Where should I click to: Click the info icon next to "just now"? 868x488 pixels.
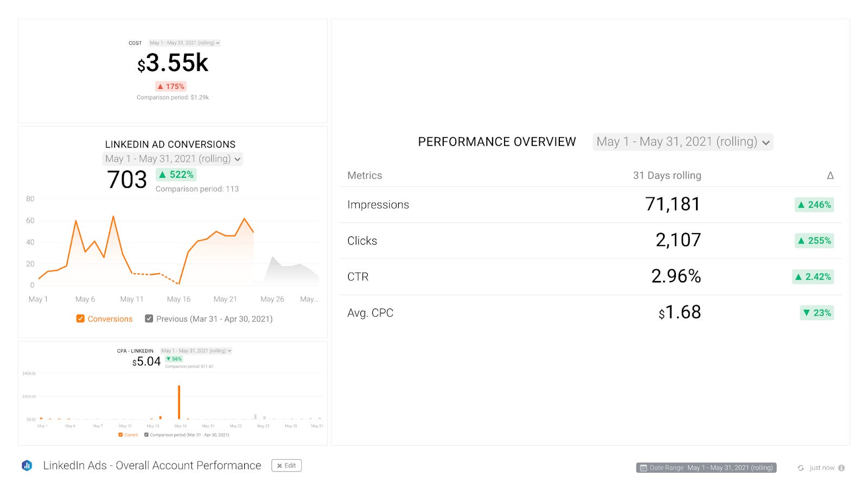(x=842, y=467)
